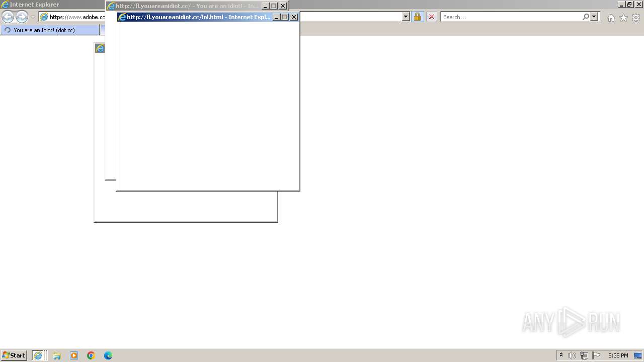Click the magnifier search icon

click(x=586, y=17)
